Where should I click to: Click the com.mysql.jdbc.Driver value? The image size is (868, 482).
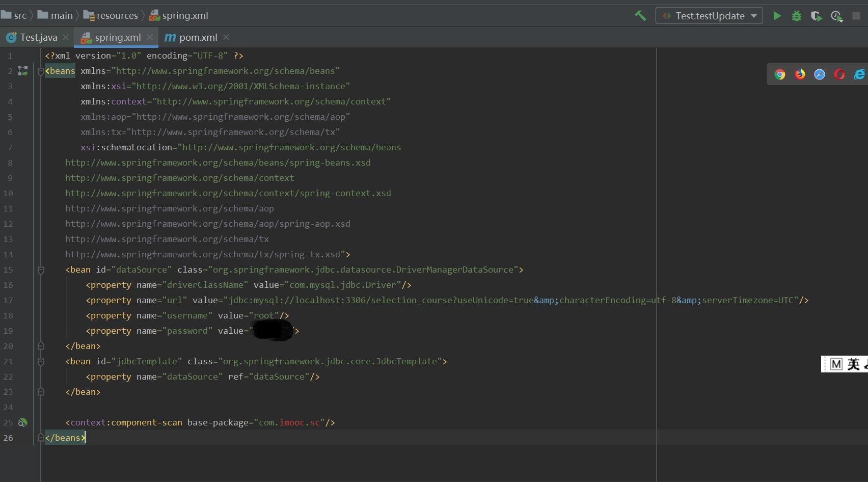click(342, 285)
